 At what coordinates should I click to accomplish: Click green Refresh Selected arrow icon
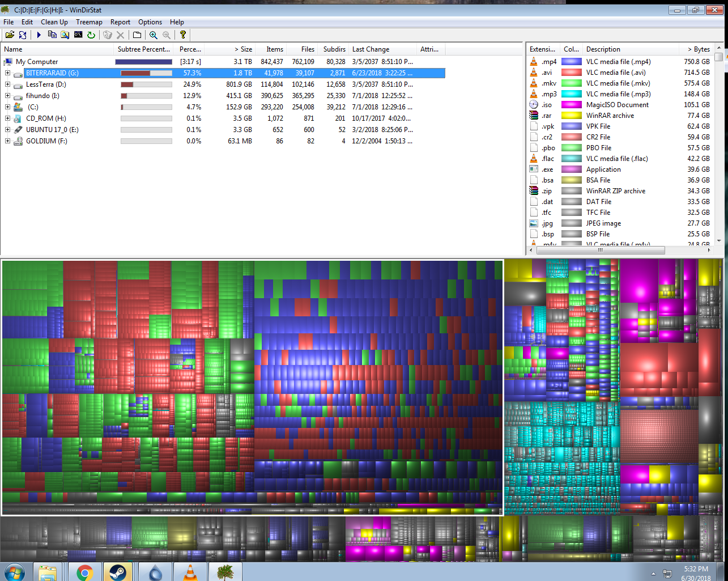(91, 35)
